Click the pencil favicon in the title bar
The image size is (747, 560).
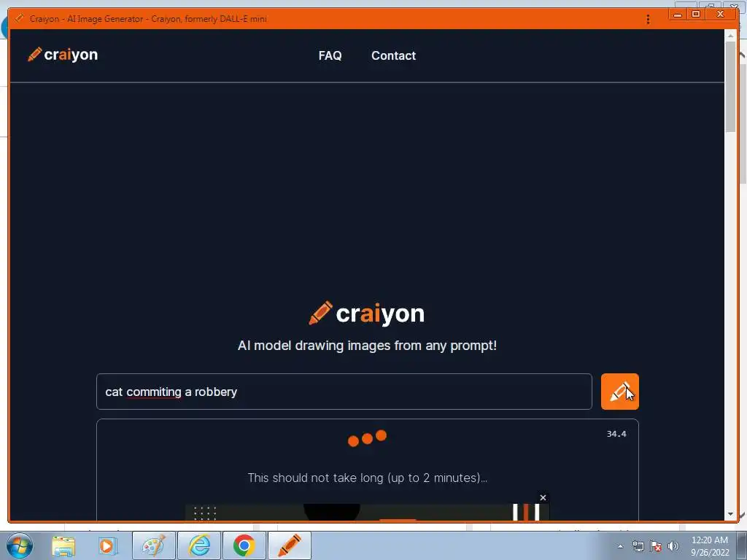(19, 18)
